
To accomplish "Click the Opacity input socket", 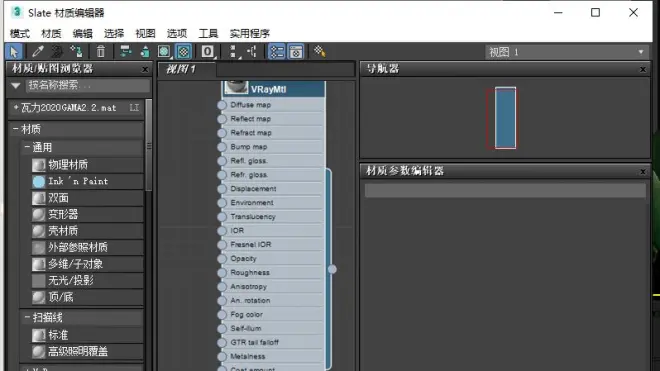I will tap(222, 259).
